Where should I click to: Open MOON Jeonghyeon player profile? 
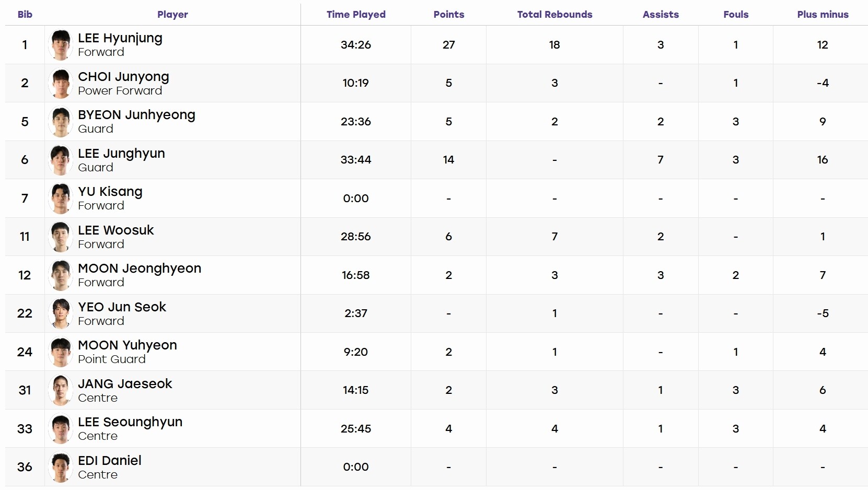[140, 269]
